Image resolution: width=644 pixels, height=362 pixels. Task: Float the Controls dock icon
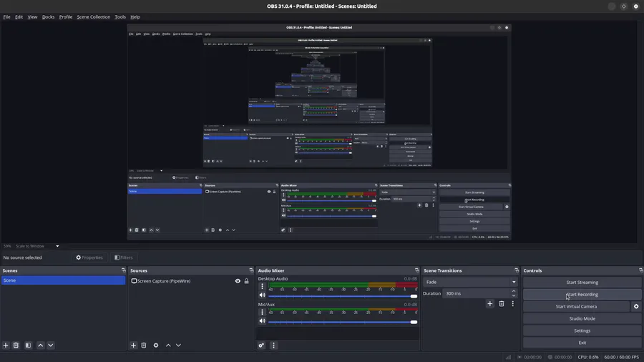(640, 270)
